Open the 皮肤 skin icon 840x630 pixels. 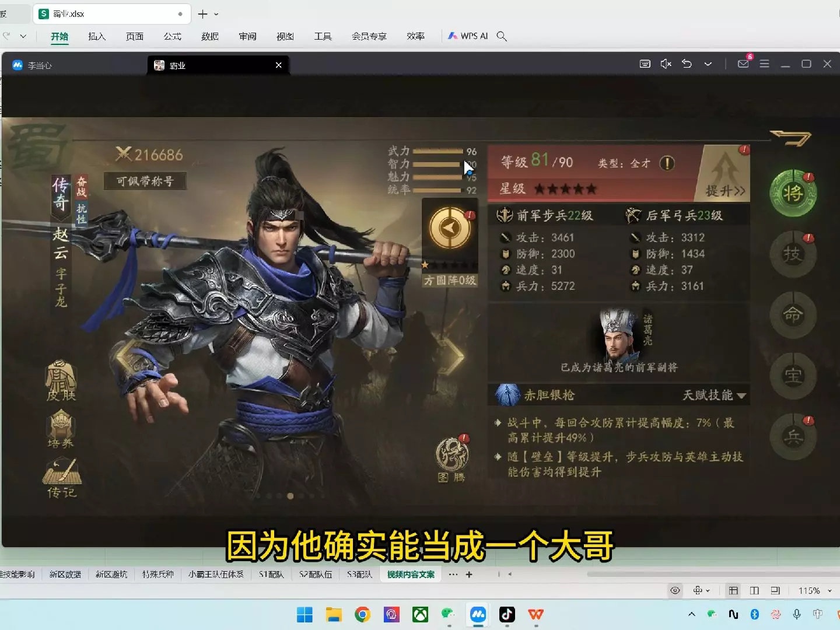[61, 380]
